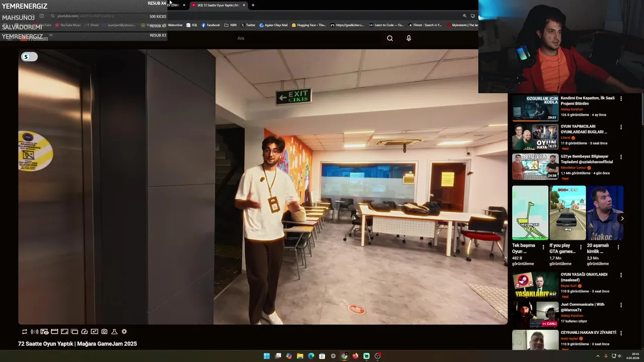Click the main video player

(263, 187)
